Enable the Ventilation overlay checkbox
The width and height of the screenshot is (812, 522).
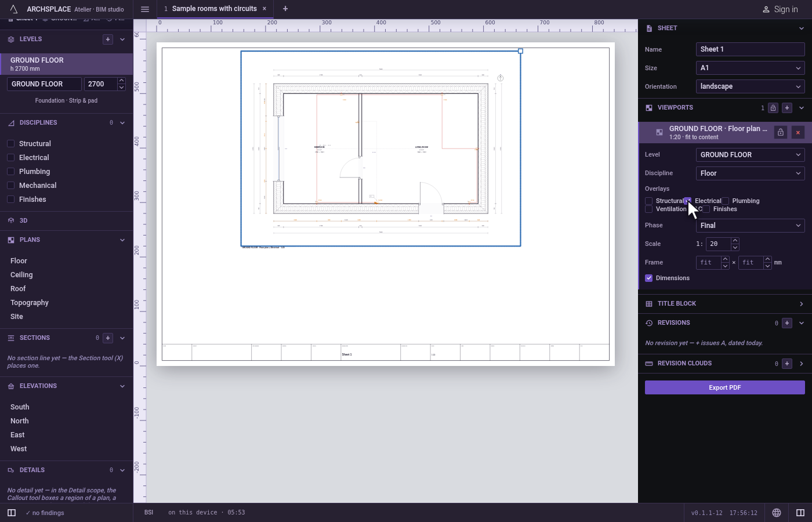pos(648,209)
